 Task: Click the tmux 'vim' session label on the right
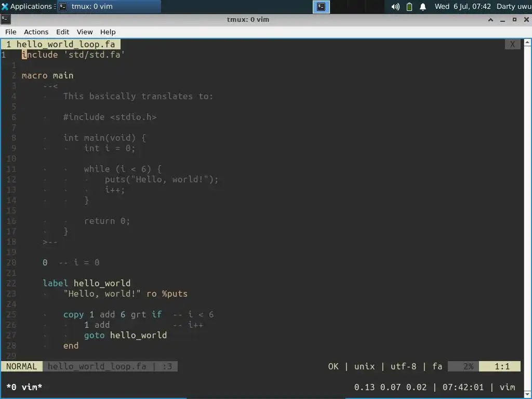pos(507,387)
